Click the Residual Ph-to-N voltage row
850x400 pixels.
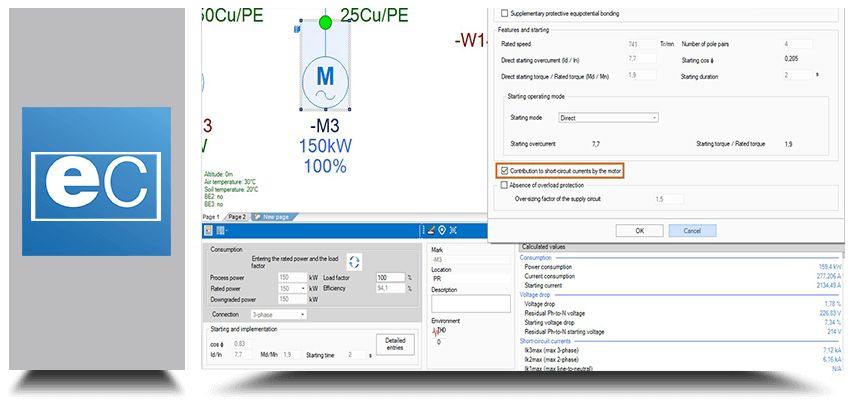[682, 313]
